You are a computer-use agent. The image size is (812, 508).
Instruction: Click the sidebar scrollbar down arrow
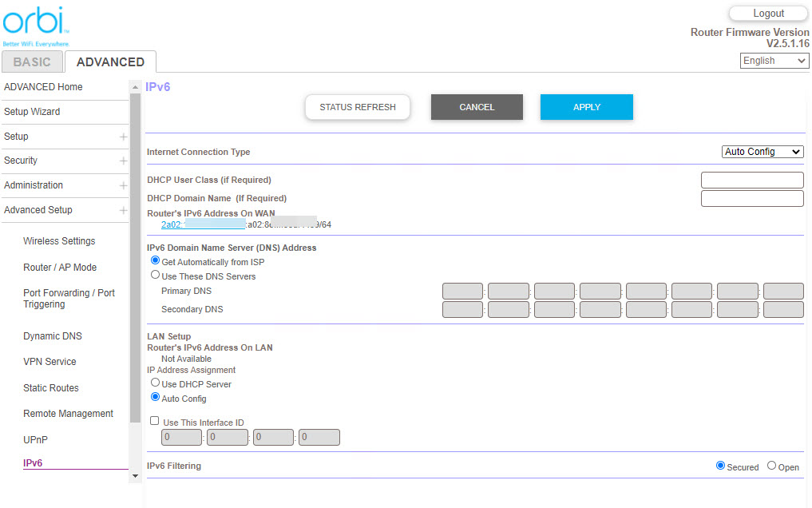click(135, 476)
